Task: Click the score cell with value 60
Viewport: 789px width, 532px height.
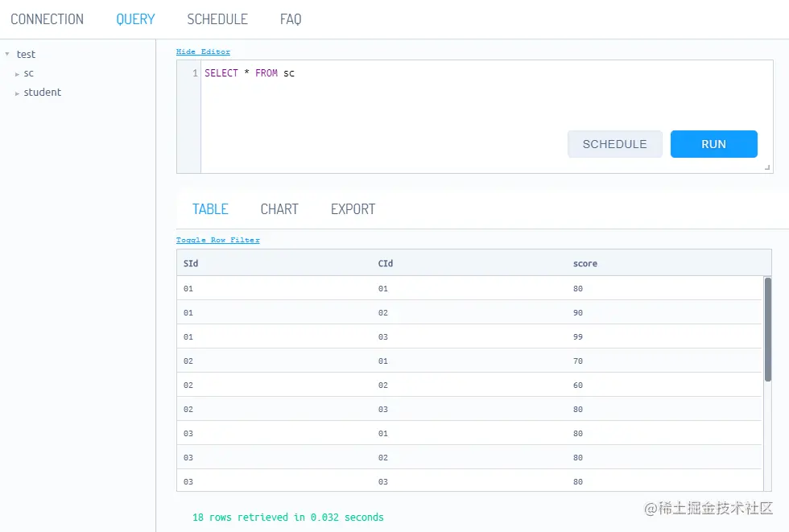Action: click(578, 385)
